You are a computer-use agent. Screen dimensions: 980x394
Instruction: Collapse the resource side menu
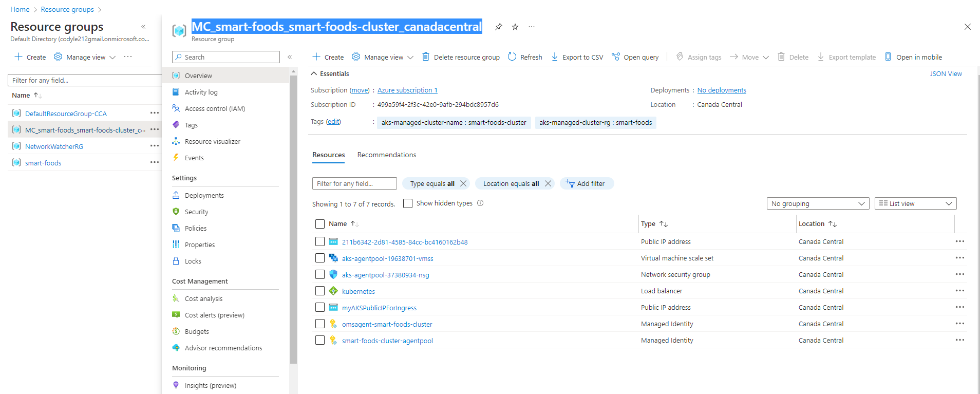[290, 57]
